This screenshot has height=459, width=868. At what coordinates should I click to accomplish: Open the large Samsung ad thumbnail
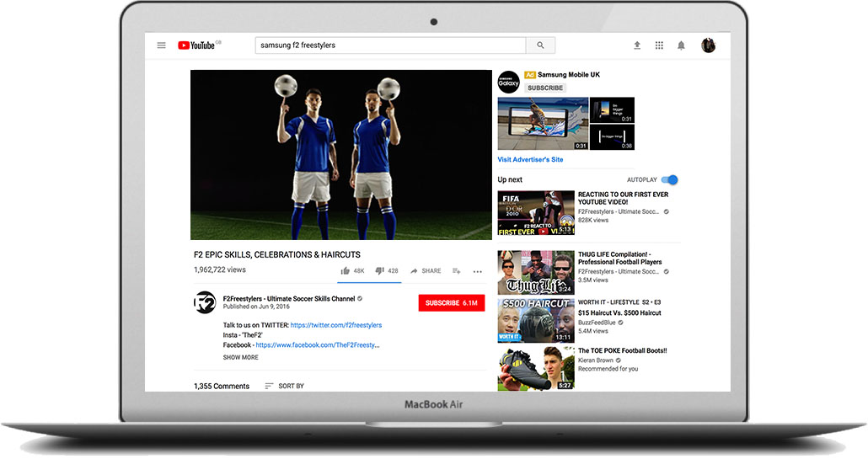543,124
